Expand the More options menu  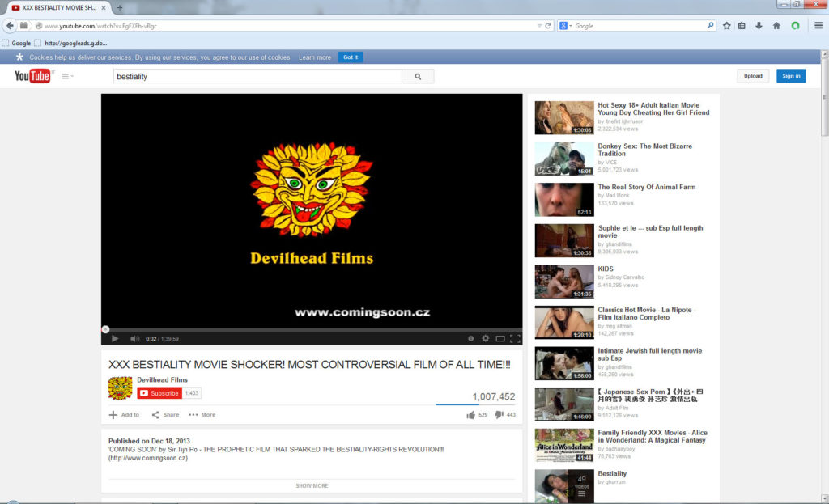click(x=202, y=415)
